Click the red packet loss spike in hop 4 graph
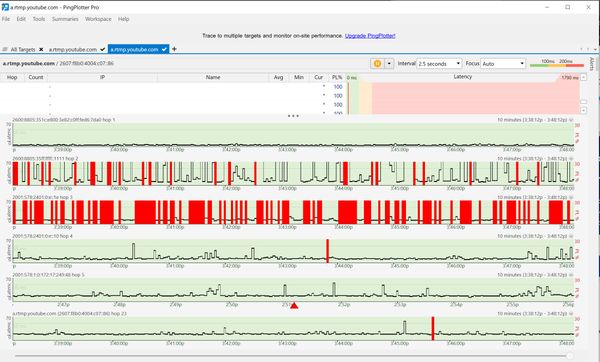Viewport: 600px width, 362px height. click(x=328, y=251)
